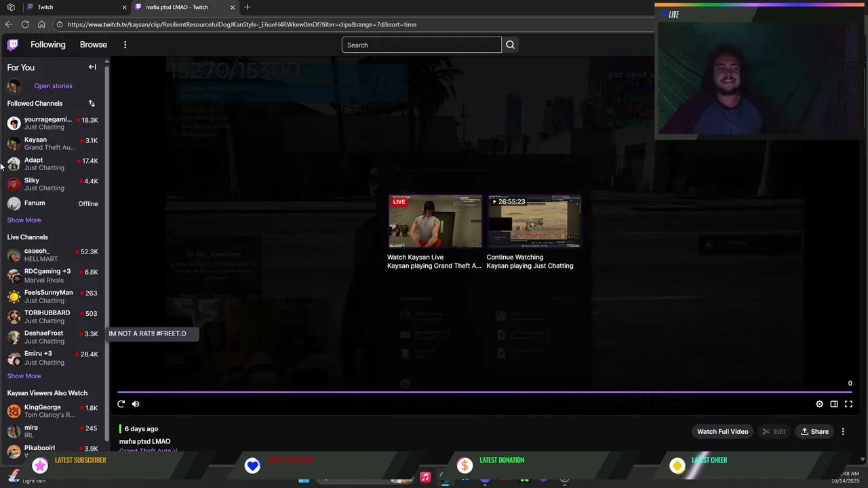This screenshot has height=488, width=868.
Task: Open the Adapt channel
Action: point(53,164)
